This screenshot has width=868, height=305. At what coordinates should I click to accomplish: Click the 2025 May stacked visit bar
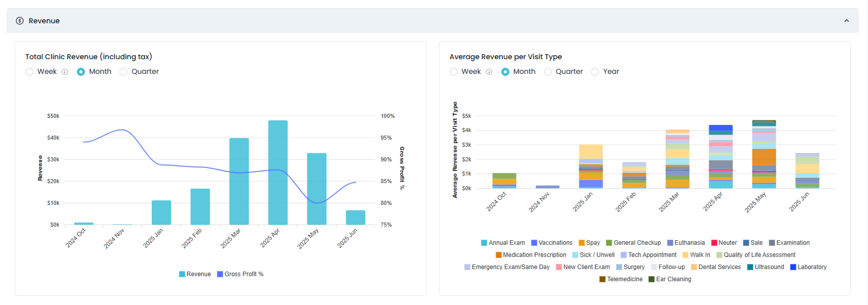tap(764, 154)
